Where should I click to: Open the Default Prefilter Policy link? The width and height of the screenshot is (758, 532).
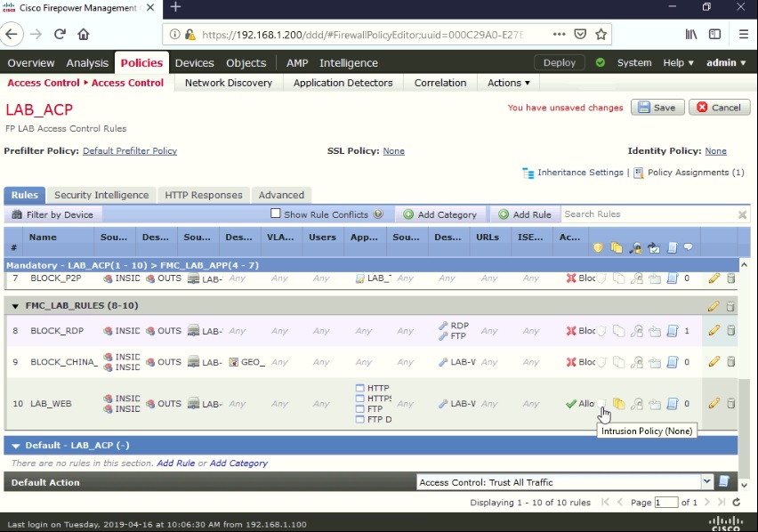[x=129, y=150]
